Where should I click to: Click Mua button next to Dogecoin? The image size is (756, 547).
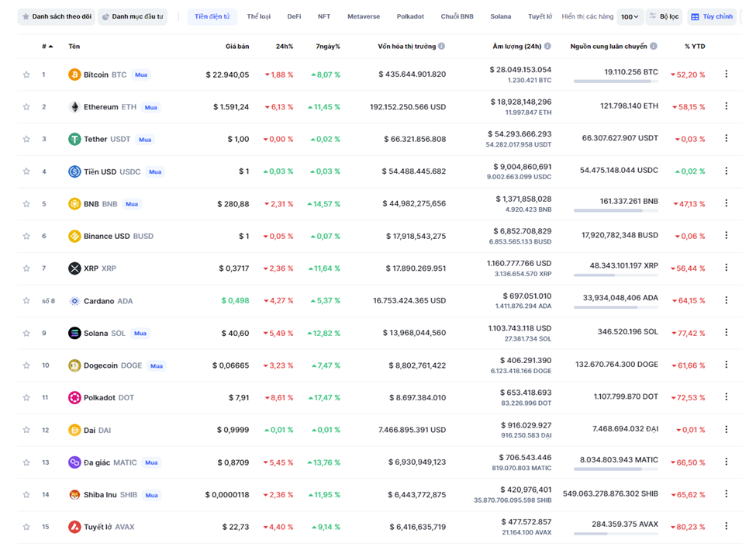156,365
